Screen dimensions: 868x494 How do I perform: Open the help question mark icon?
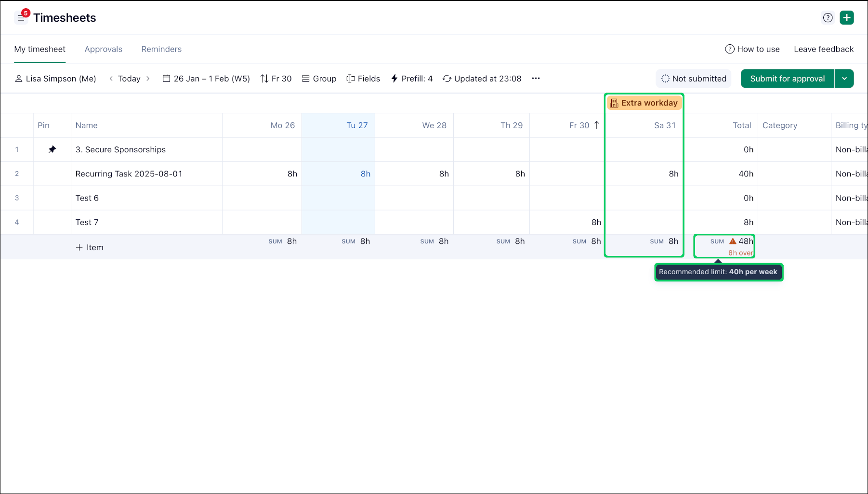[828, 18]
